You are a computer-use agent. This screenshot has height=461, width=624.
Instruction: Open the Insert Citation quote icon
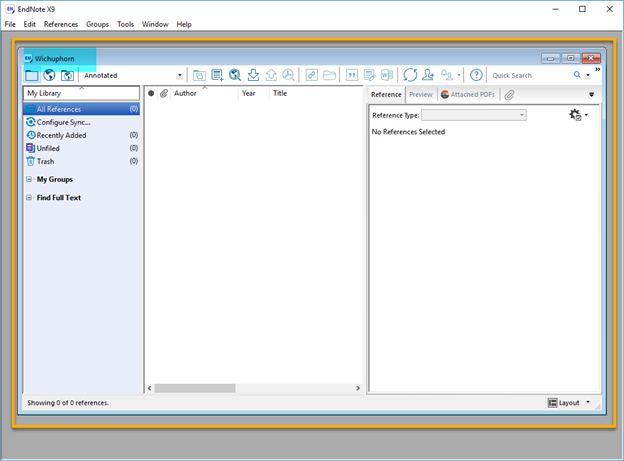coord(352,75)
